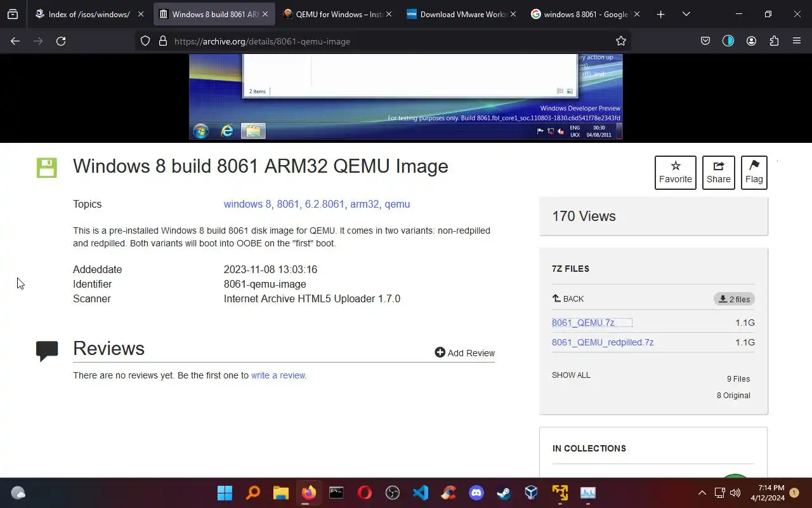This screenshot has width=812, height=508.
Task: Launch Opera browser from taskbar
Action: (x=364, y=493)
